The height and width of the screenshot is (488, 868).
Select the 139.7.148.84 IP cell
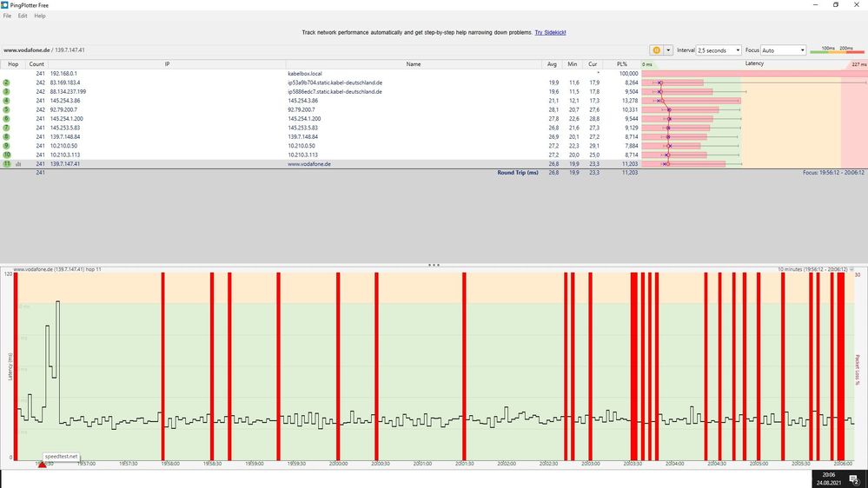(65, 136)
